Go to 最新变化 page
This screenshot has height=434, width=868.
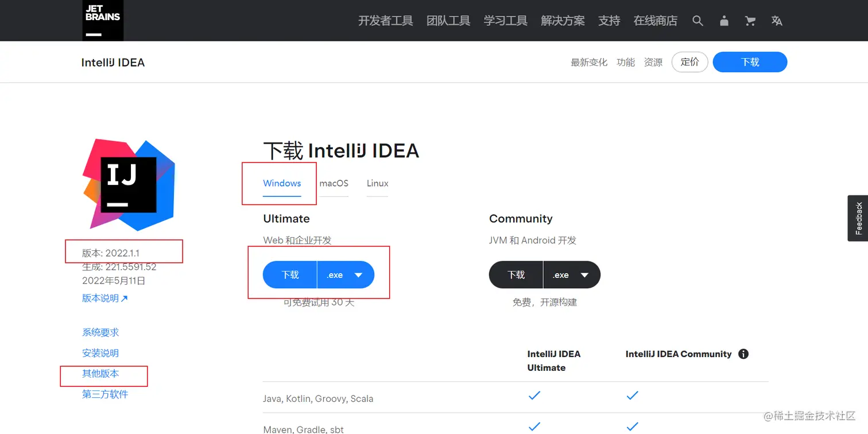point(589,62)
